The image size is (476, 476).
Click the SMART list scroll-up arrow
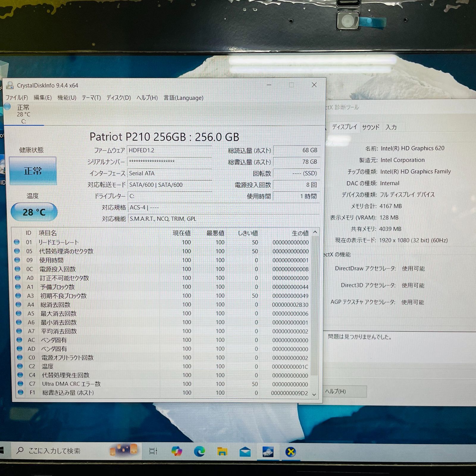click(x=315, y=232)
